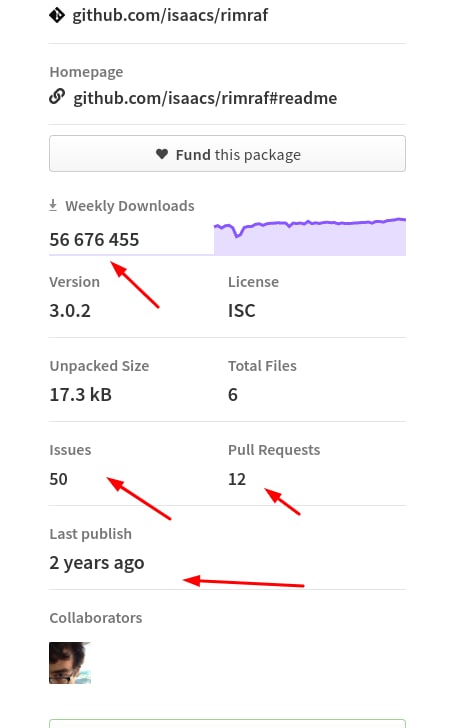Click the 3.0.2 version number
Image resolution: width=460 pixels, height=728 pixels.
70,311
